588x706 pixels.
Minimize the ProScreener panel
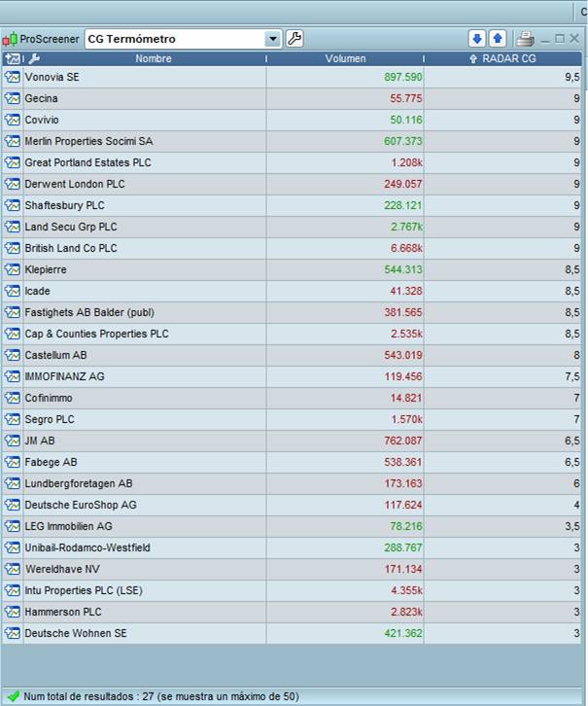545,40
